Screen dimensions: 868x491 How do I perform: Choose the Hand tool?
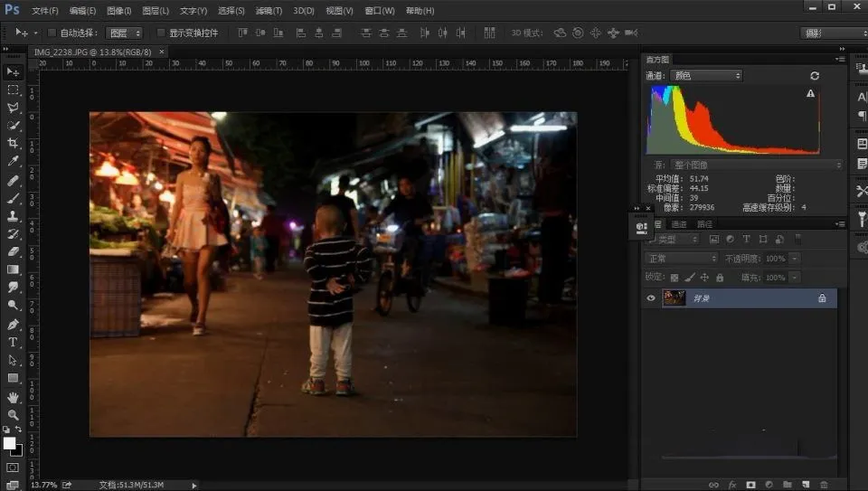point(13,396)
